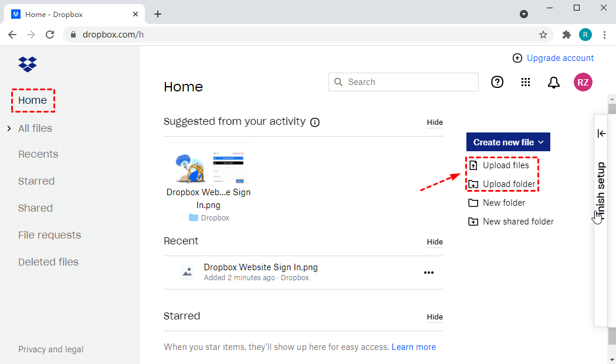This screenshot has height=364, width=616.
Task: Open Chrome profile R avatar
Action: 585,35
